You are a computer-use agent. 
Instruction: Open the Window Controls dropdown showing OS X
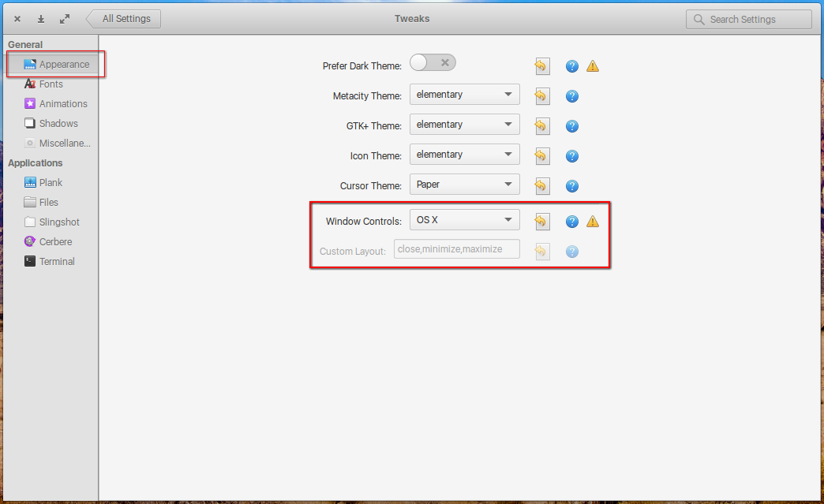(x=465, y=220)
